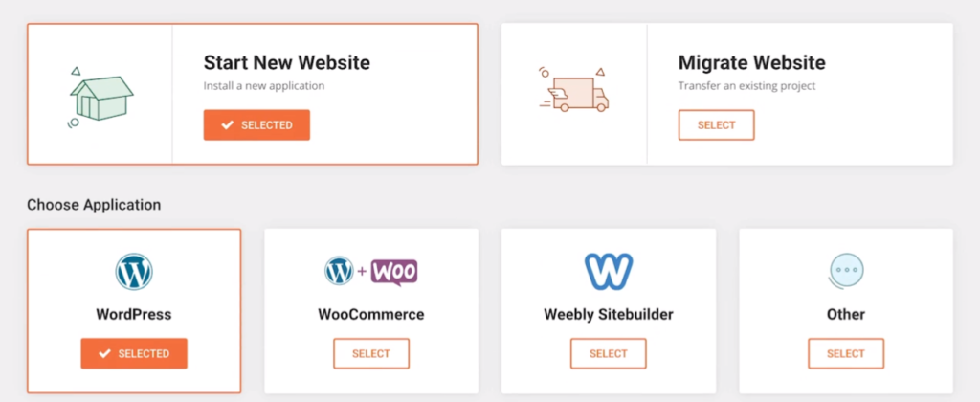
Task: Click the blue Weebly W logo
Action: click(609, 272)
